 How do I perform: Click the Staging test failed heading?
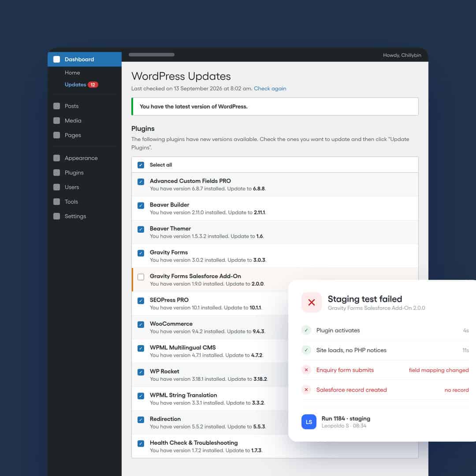click(365, 299)
